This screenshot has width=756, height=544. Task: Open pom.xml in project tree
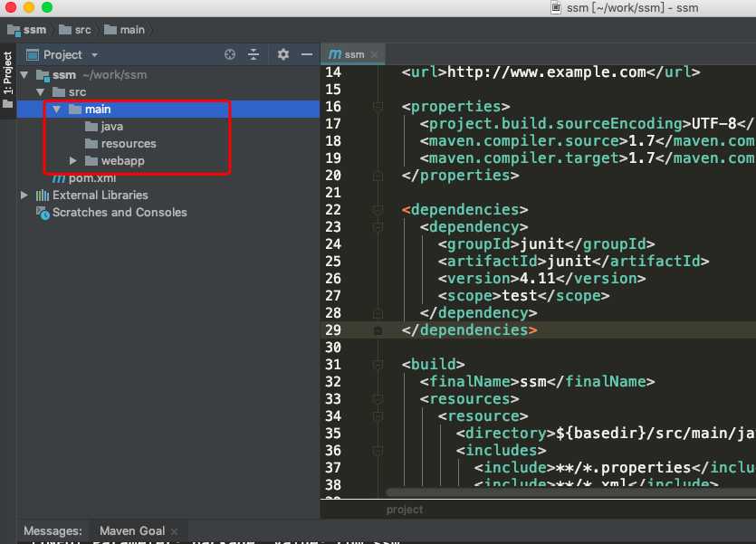pos(92,178)
